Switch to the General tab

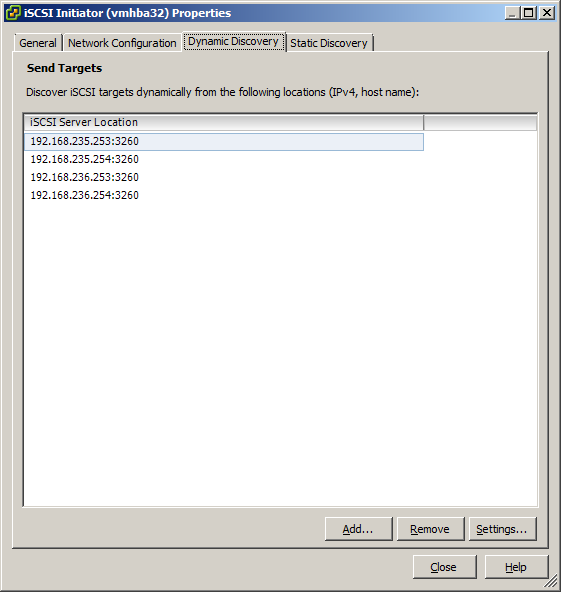tap(38, 43)
